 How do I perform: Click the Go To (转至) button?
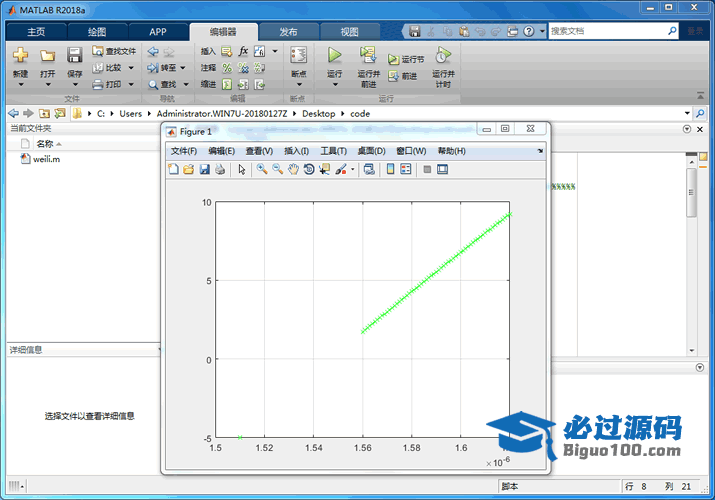coord(162,67)
